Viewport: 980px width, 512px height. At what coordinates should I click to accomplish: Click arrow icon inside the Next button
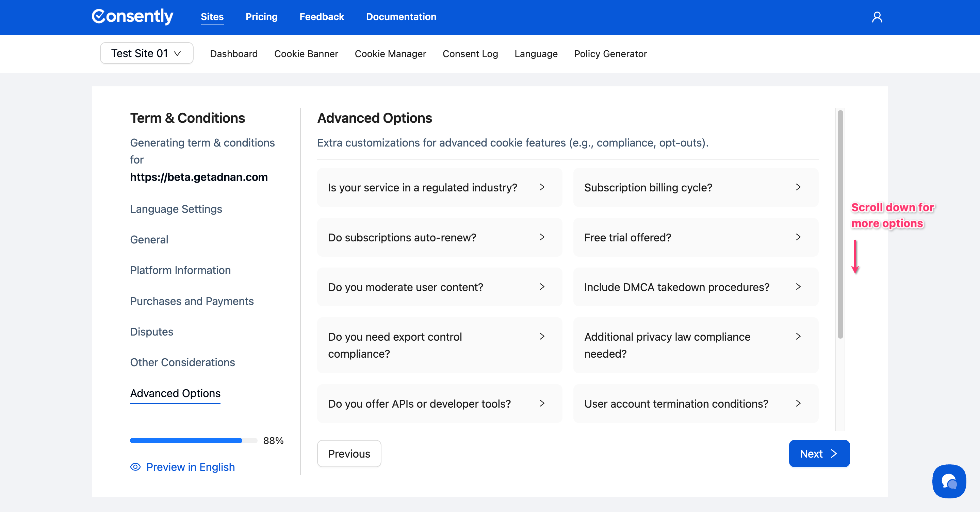click(834, 454)
